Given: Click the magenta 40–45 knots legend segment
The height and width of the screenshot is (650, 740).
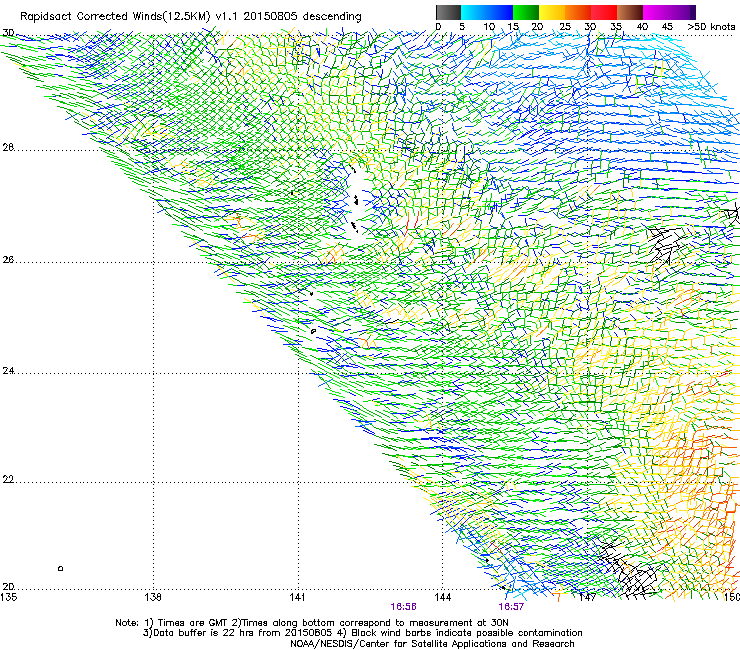Looking at the screenshot, I should tap(656, 12).
